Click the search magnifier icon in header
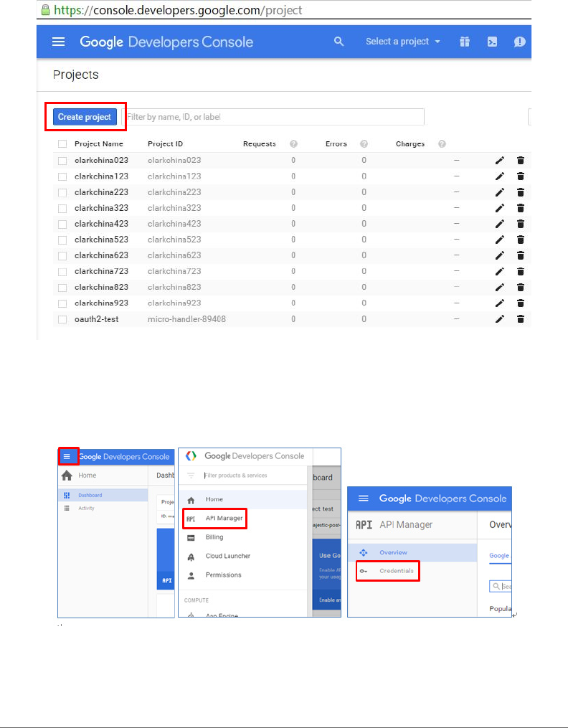 point(339,42)
